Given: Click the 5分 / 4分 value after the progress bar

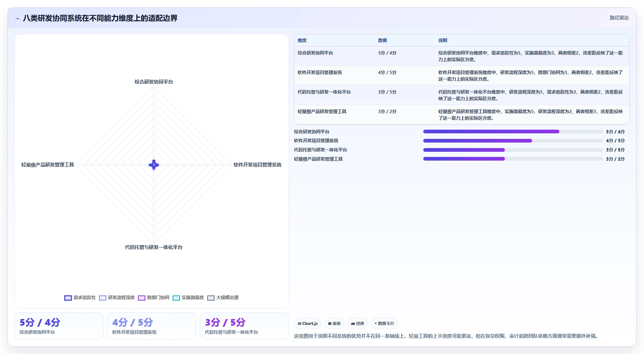Looking at the screenshot, I should pyautogui.click(x=615, y=132).
